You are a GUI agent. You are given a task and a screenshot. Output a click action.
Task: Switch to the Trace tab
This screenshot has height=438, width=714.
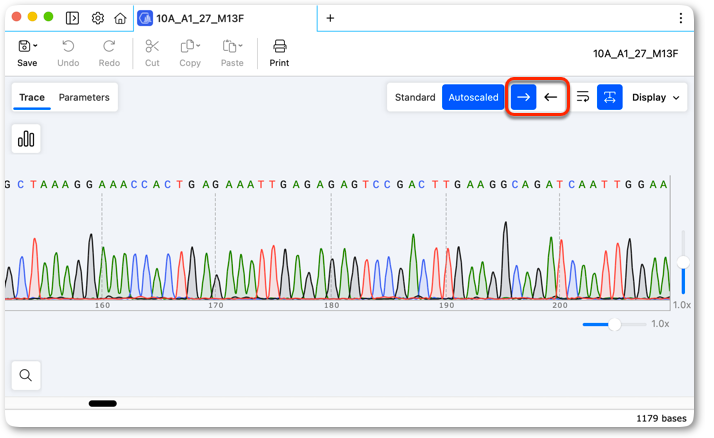coord(32,97)
